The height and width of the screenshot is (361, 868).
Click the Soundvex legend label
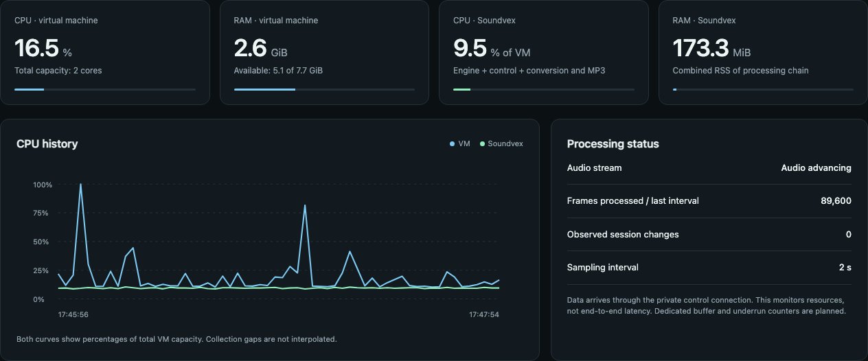coord(505,144)
